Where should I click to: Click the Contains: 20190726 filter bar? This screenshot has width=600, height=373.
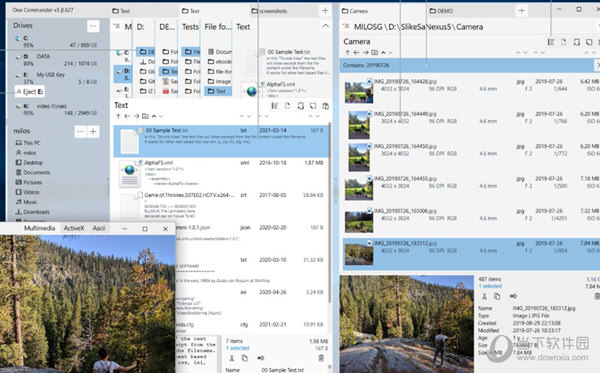tap(467, 65)
